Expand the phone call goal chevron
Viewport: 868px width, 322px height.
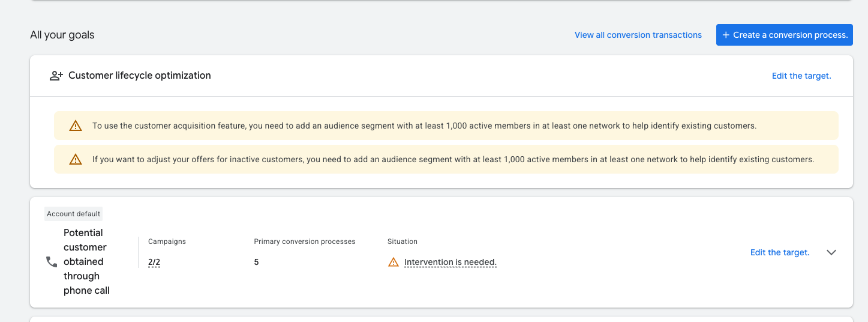[x=831, y=252]
